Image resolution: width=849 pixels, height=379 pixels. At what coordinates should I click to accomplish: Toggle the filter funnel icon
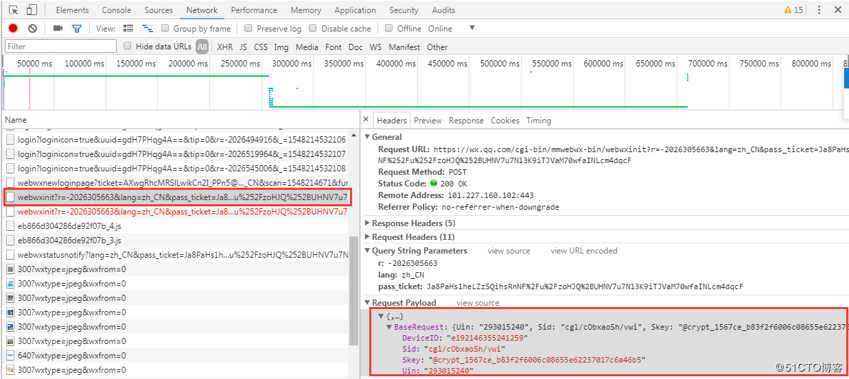pyautogui.click(x=77, y=28)
